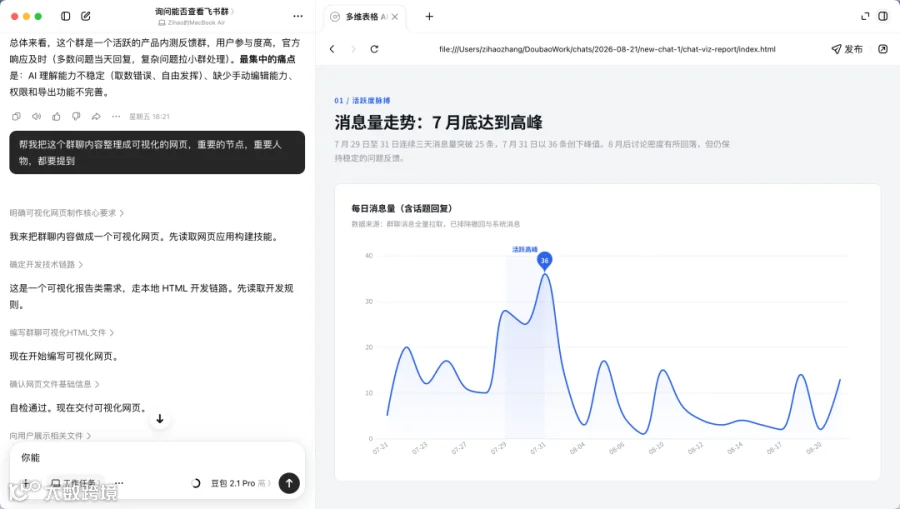Viewport: 900px width, 509px height.
Task: Go forward in the preview browser
Action: (353, 49)
